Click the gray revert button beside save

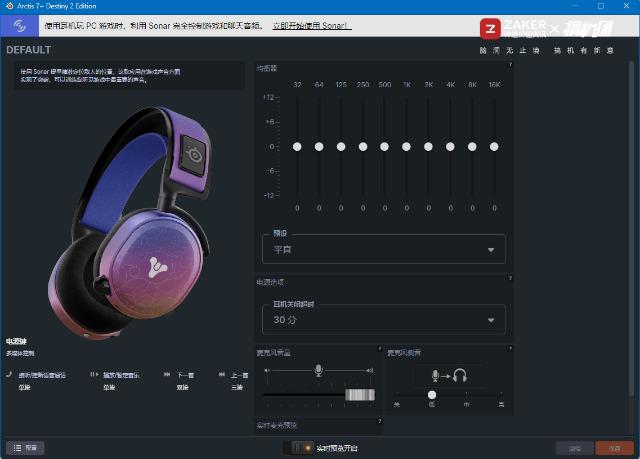click(x=575, y=448)
